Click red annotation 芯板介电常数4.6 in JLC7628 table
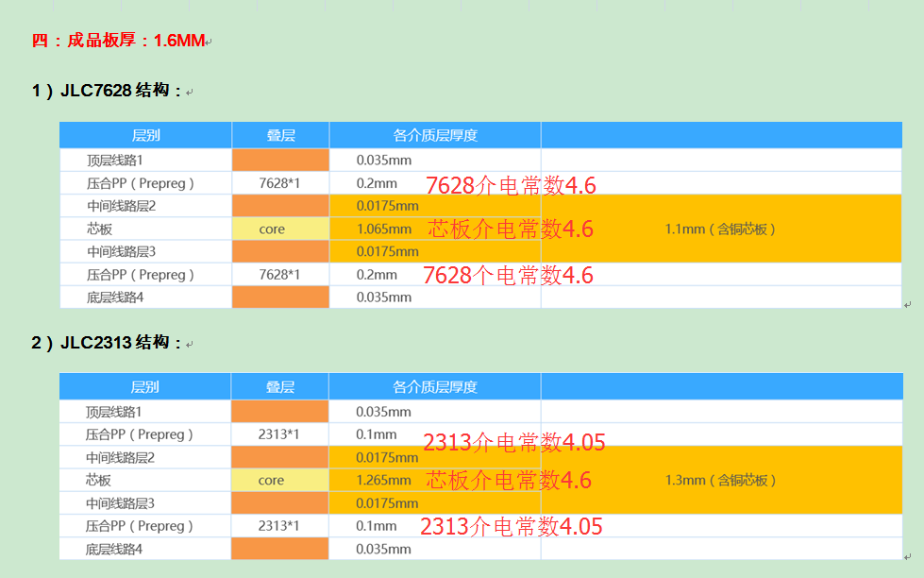The image size is (924, 578). pos(511,229)
